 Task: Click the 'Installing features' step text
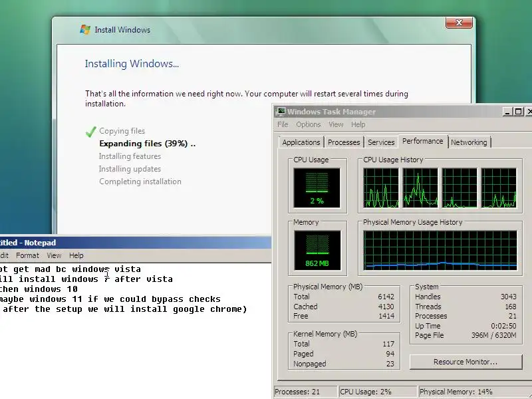pyautogui.click(x=130, y=156)
